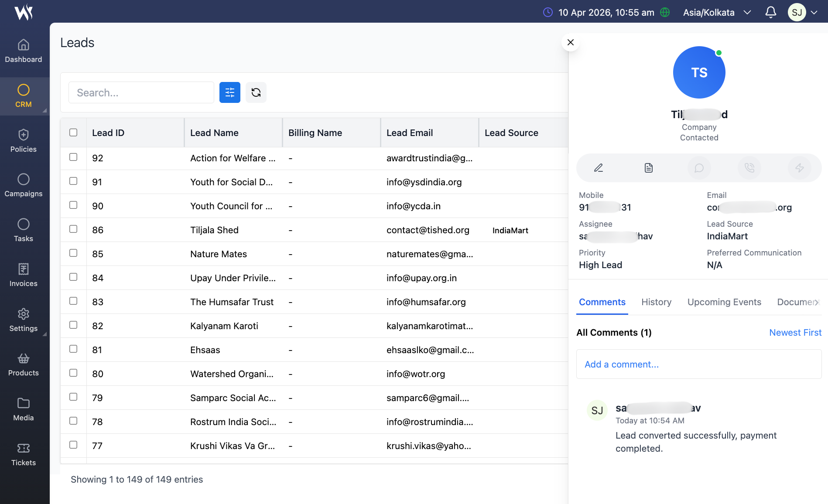The height and width of the screenshot is (504, 828).
Task: Click the document notes icon in lead panel
Action: (x=649, y=168)
